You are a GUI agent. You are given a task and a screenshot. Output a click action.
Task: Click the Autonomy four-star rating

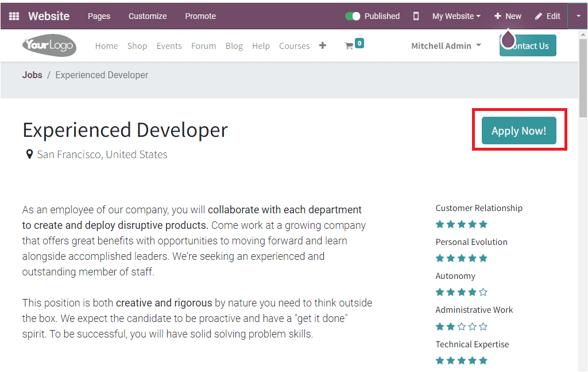tap(471, 292)
